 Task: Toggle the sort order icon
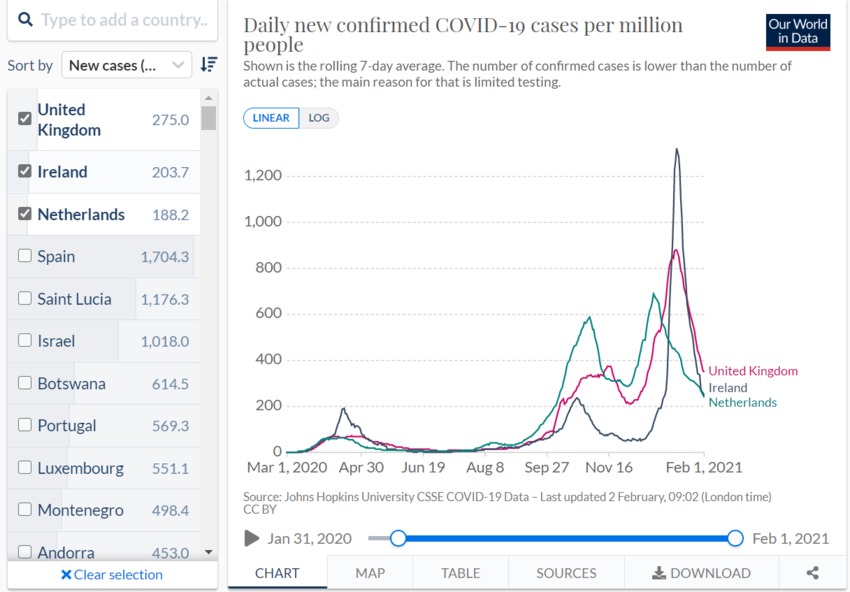click(x=208, y=64)
